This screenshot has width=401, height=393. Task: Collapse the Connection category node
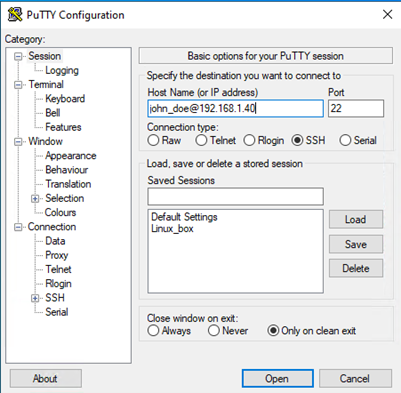[x=18, y=227]
